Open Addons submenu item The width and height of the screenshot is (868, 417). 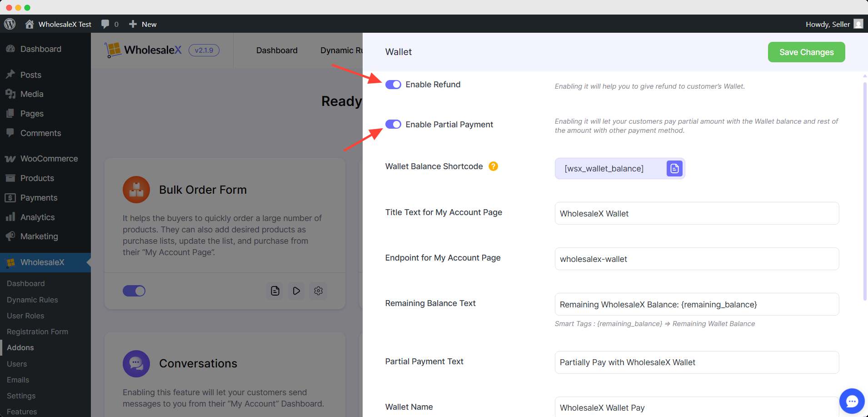click(20, 348)
